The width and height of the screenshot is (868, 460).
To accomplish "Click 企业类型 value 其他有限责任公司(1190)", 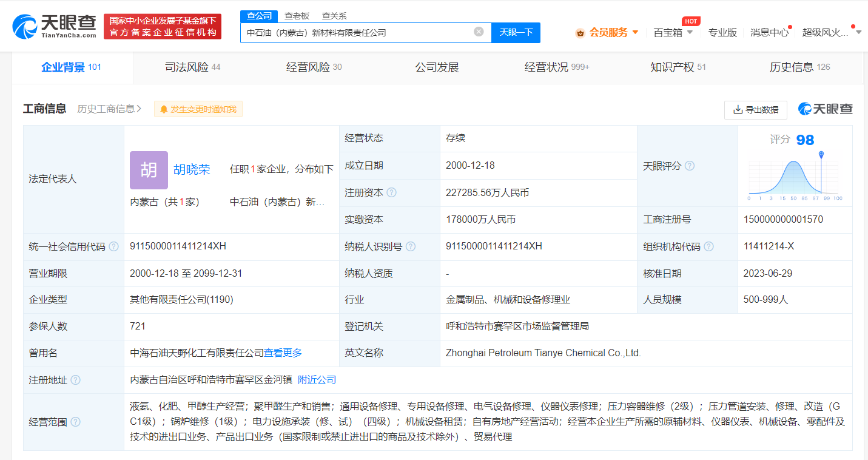I will click(x=181, y=300).
